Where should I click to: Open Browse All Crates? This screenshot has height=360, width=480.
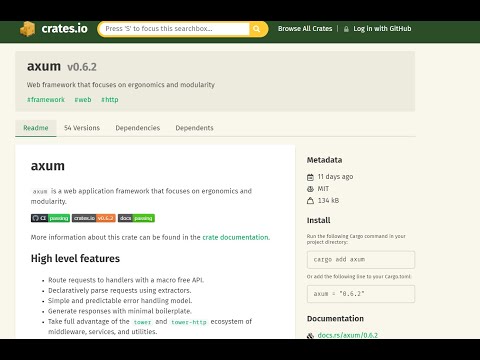(x=305, y=29)
